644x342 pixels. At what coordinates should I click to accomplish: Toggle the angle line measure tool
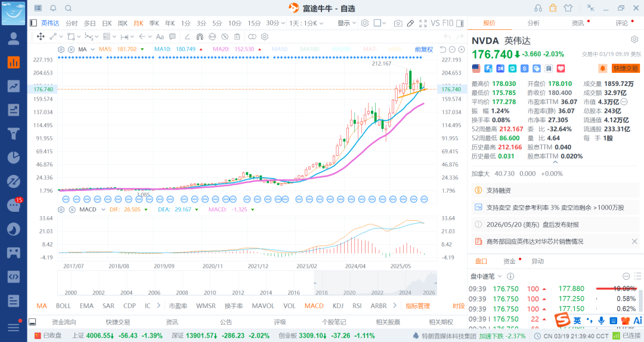coord(187,36)
